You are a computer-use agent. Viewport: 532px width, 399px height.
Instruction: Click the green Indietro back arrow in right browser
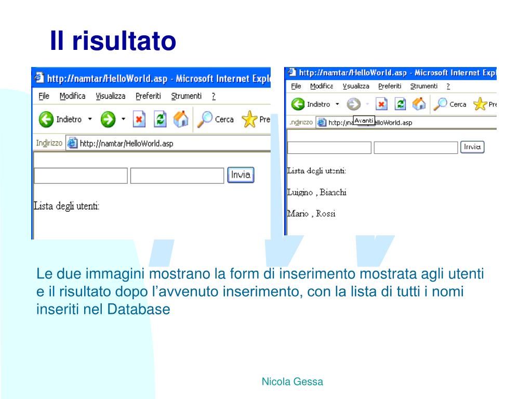298,104
